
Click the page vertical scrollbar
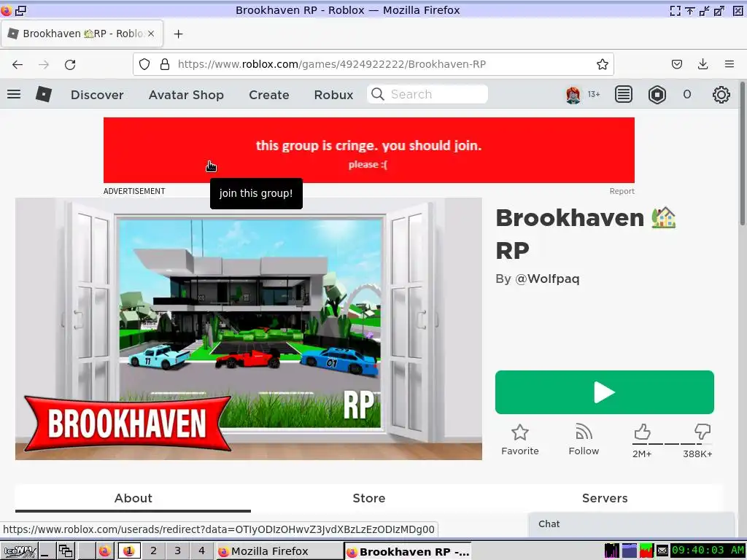[x=742, y=152]
